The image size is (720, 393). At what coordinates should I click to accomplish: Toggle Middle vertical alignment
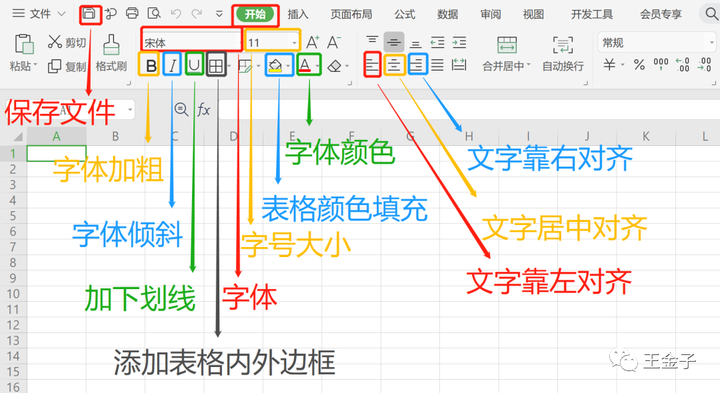(x=394, y=42)
